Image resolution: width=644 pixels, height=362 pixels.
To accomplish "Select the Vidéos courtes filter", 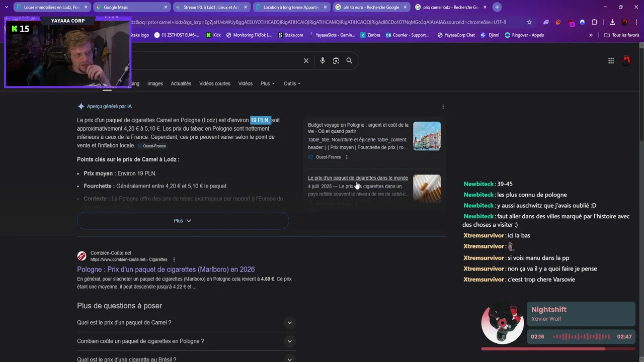I will [x=215, y=83].
